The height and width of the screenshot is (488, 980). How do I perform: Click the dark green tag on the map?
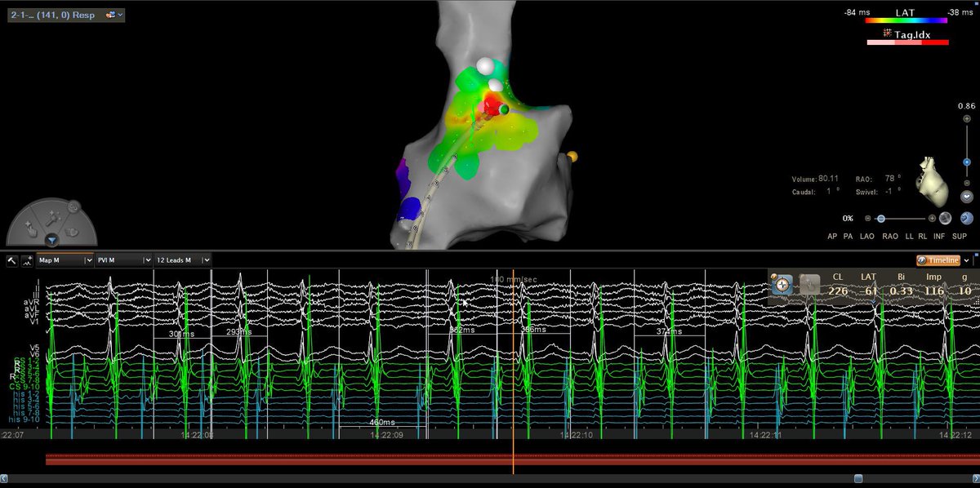pos(505,109)
